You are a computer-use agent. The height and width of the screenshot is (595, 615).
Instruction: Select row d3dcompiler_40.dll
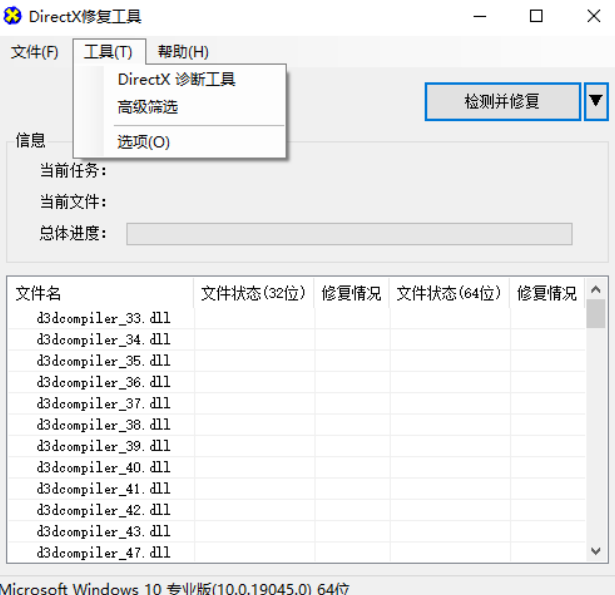coord(297,468)
